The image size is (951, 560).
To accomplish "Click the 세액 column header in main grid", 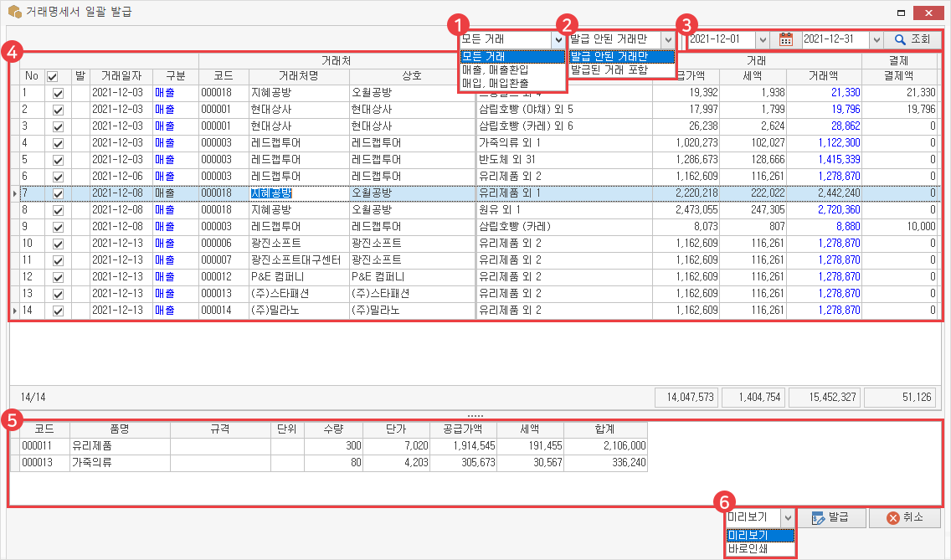I will pyautogui.click(x=753, y=76).
